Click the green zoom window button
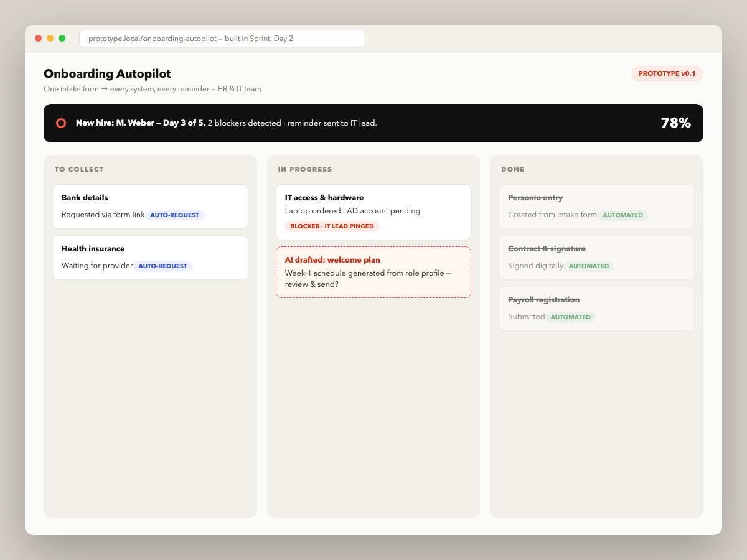The width and height of the screenshot is (747, 560). [62, 39]
